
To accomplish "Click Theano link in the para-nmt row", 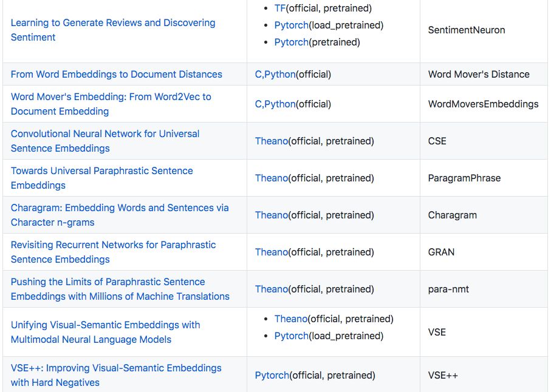I will 272,289.
